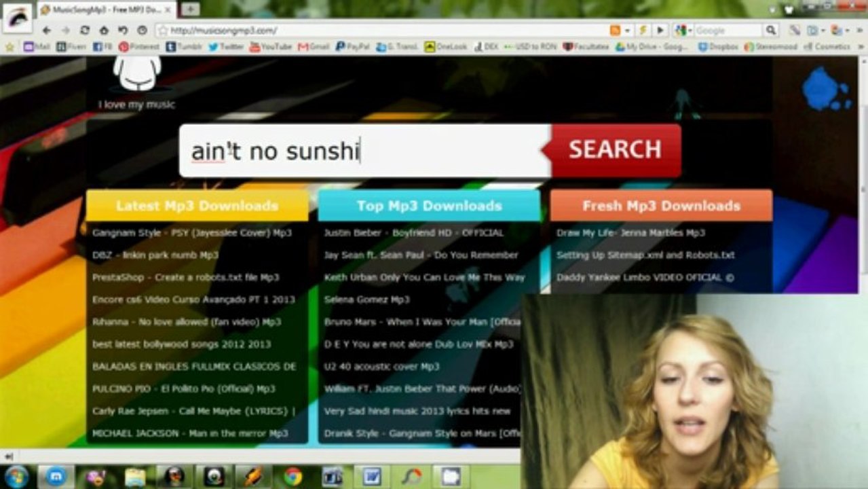
Task: Click the browser forward arrow
Action: [x=65, y=31]
